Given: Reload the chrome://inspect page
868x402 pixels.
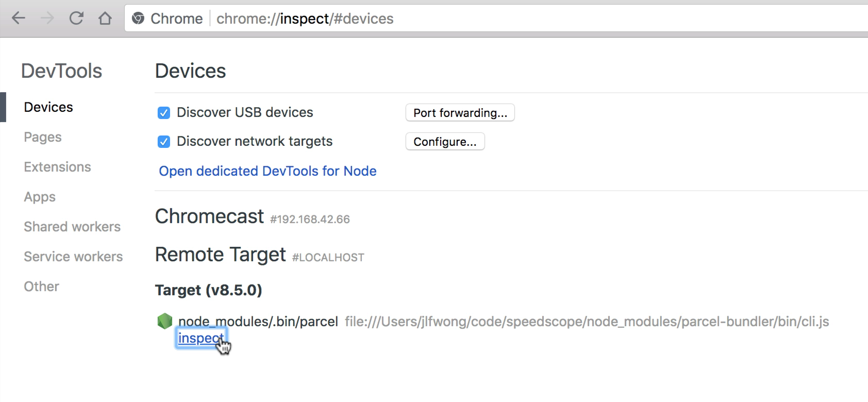Looking at the screenshot, I should [76, 18].
